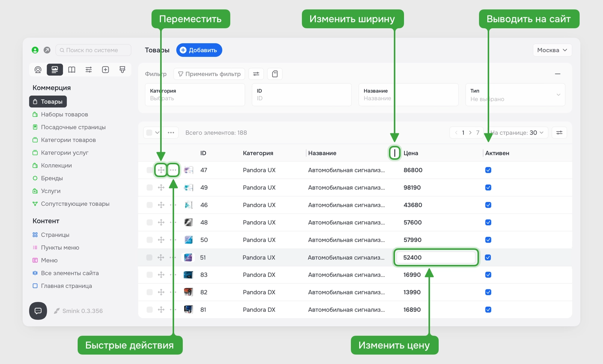The width and height of the screenshot is (603, 364).
Task: Open the Москва city dropdown
Action: click(x=552, y=50)
